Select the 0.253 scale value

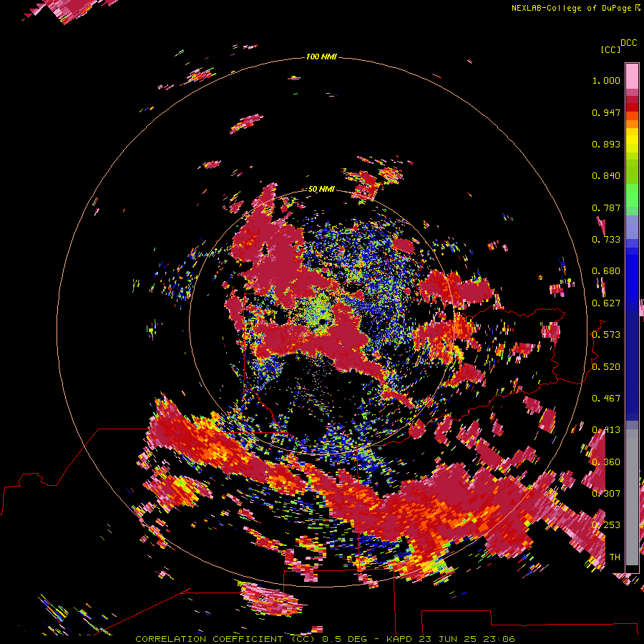point(606,525)
